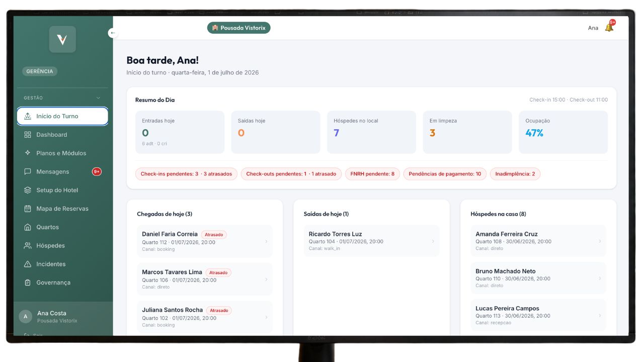This screenshot has width=644, height=362.
Task: Click the Mapa de Reservas calendar icon
Action: pos(28,209)
